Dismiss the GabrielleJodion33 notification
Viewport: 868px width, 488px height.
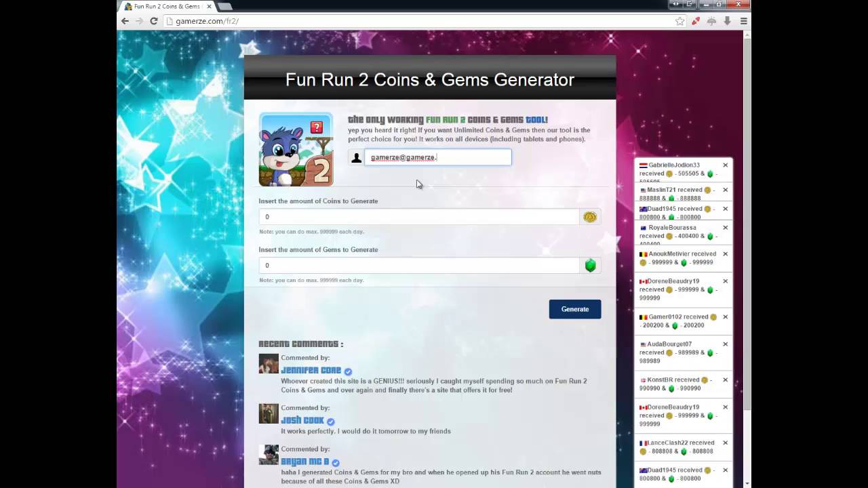pyautogui.click(x=725, y=165)
